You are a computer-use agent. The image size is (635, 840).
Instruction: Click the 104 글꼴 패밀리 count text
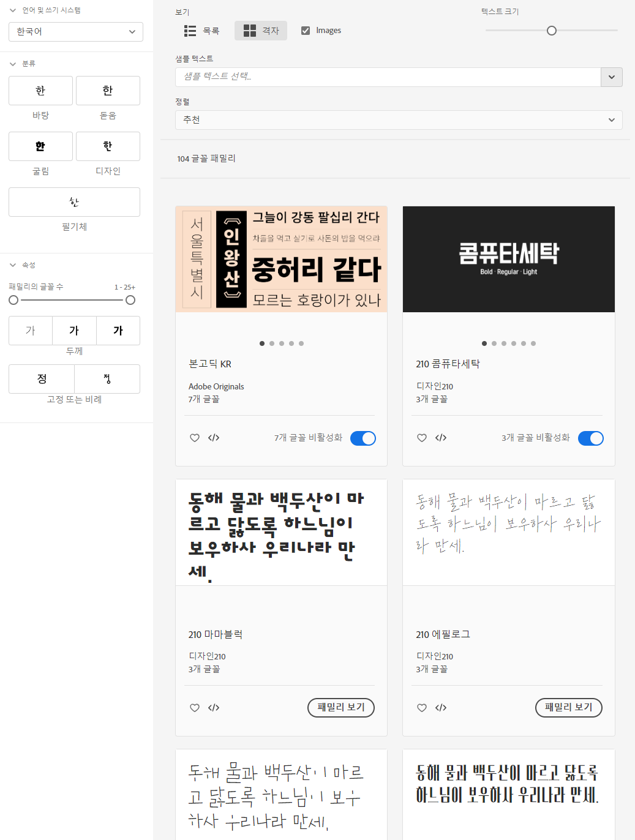pyautogui.click(x=206, y=159)
